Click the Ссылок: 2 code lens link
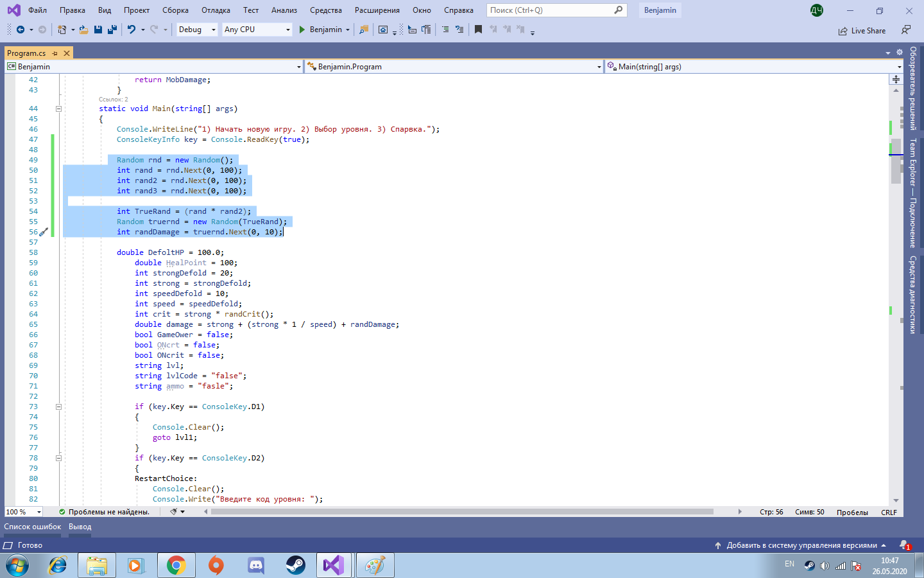Screen dimensions: 924x578 point(114,100)
